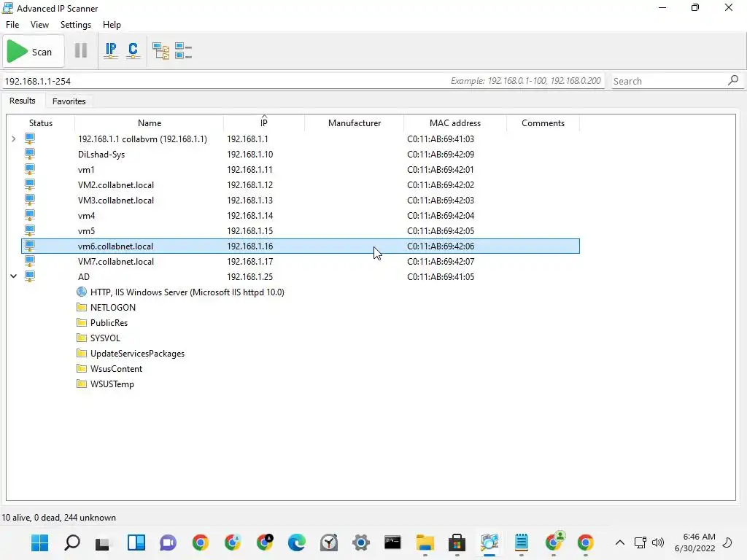The height and width of the screenshot is (560, 747).
Task: Sort by the MAC address column header
Action: (x=455, y=122)
